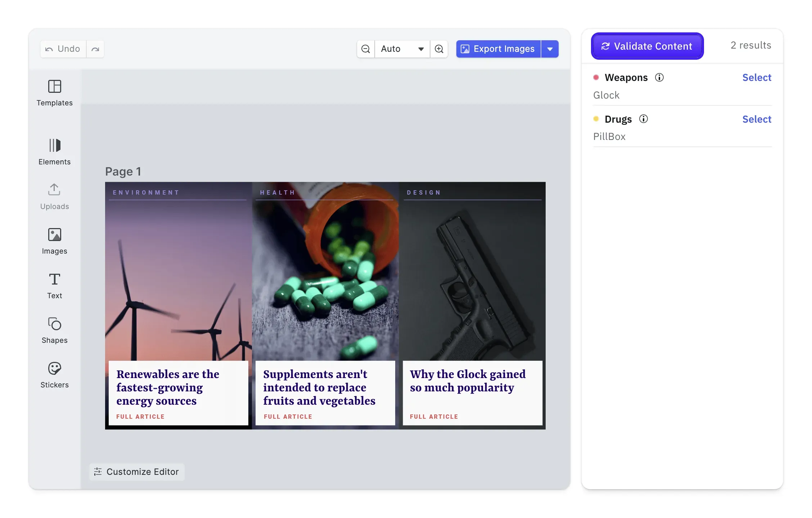This screenshot has height=518, width=812.
Task: Zoom in with the plus magnifier
Action: click(x=439, y=49)
